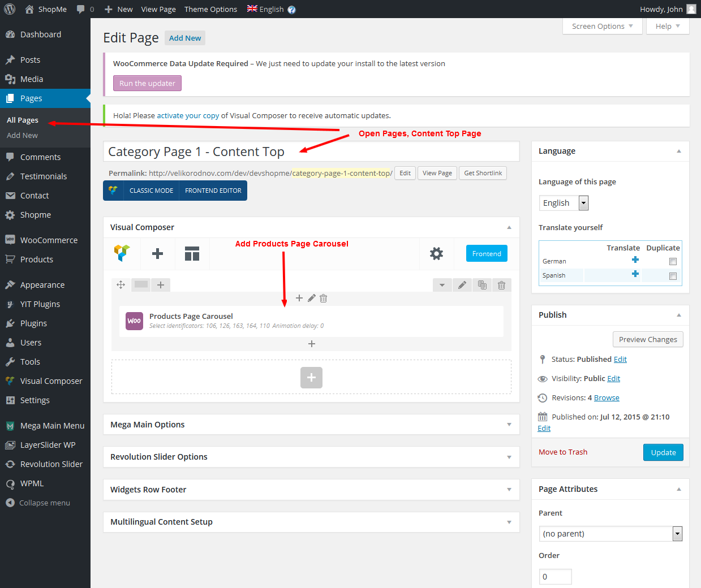The image size is (701, 588).
Task: Click the row pencil edit icon
Action: 462,285
